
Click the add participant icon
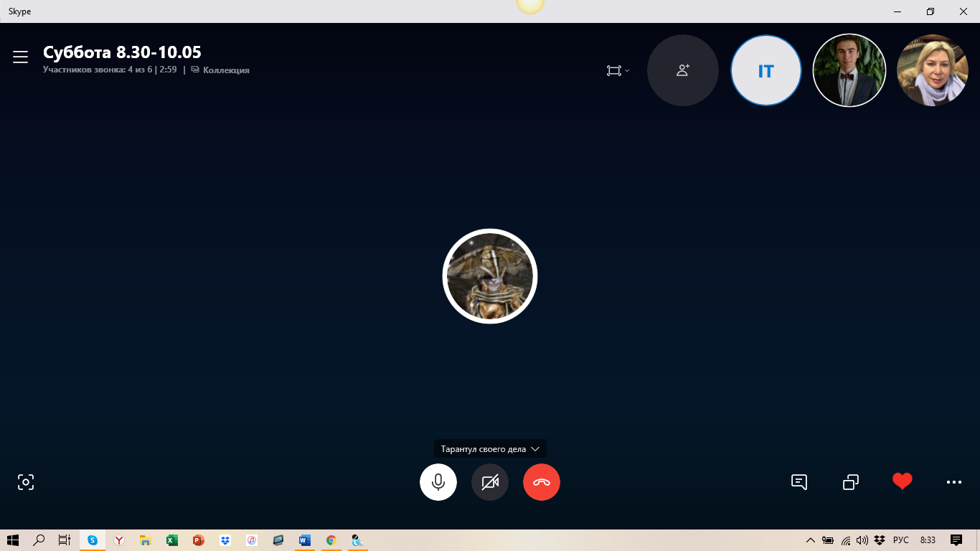pyautogui.click(x=682, y=70)
